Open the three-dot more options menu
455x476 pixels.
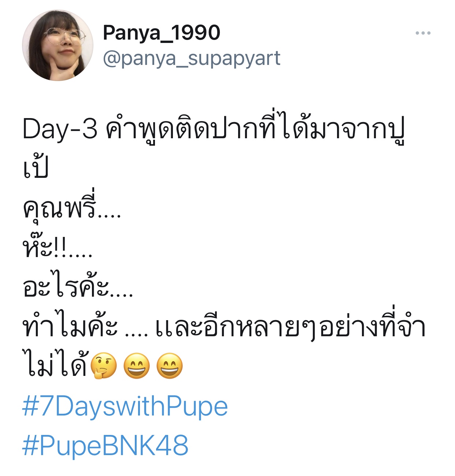(423, 33)
